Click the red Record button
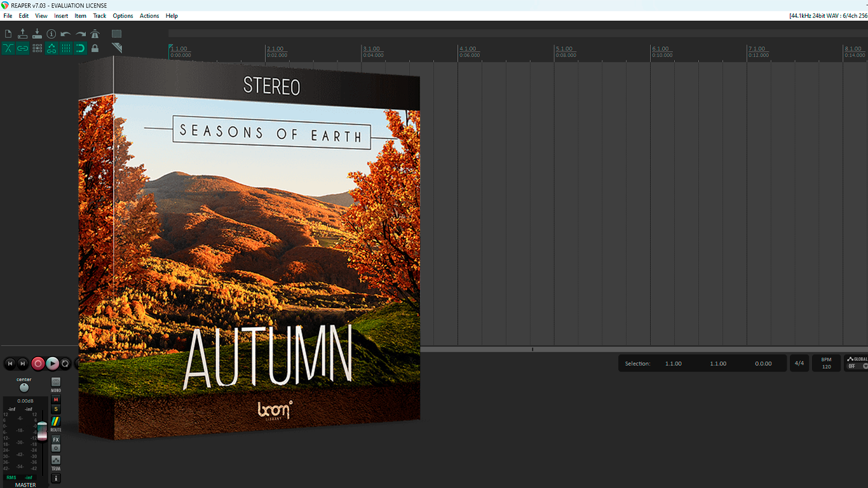Image resolution: width=868 pixels, height=488 pixels. click(x=38, y=363)
